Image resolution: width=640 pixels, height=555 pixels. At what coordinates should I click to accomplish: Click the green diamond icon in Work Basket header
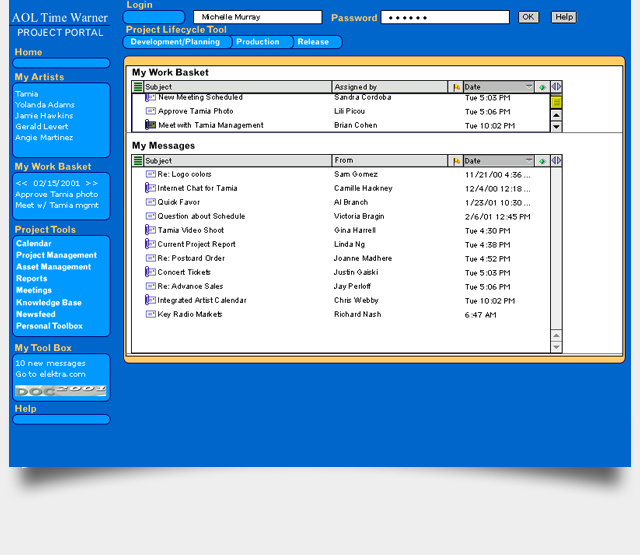point(542,87)
